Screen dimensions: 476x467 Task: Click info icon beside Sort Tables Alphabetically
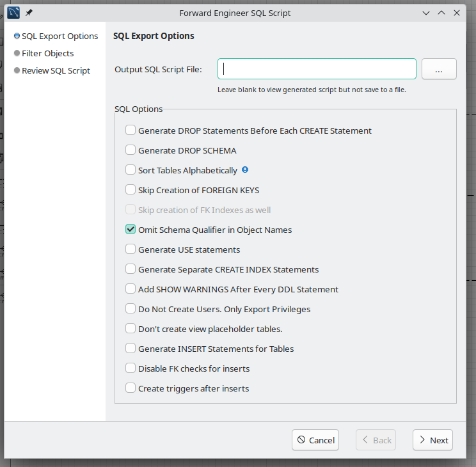(x=245, y=170)
